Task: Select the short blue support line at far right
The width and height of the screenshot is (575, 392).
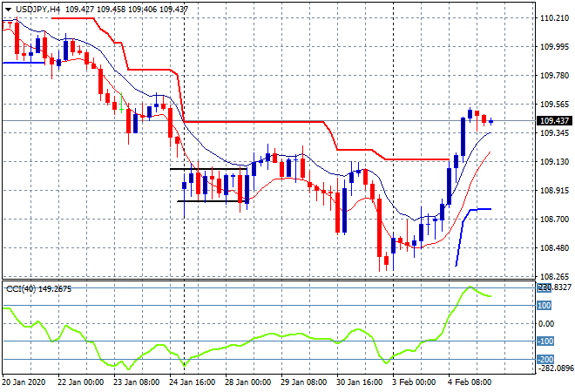Action: tap(480, 209)
